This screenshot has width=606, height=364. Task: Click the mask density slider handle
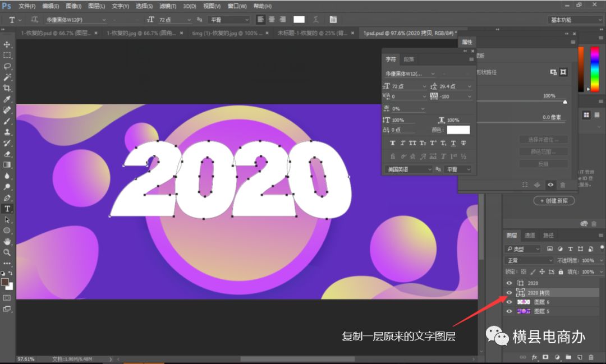pyautogui.click(x=565, y=102)
